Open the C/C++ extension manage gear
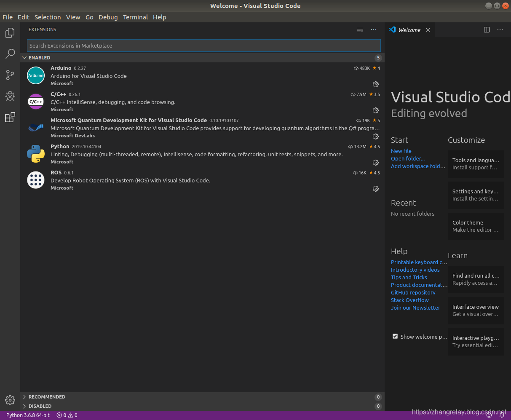 click(x=376, y=110)
